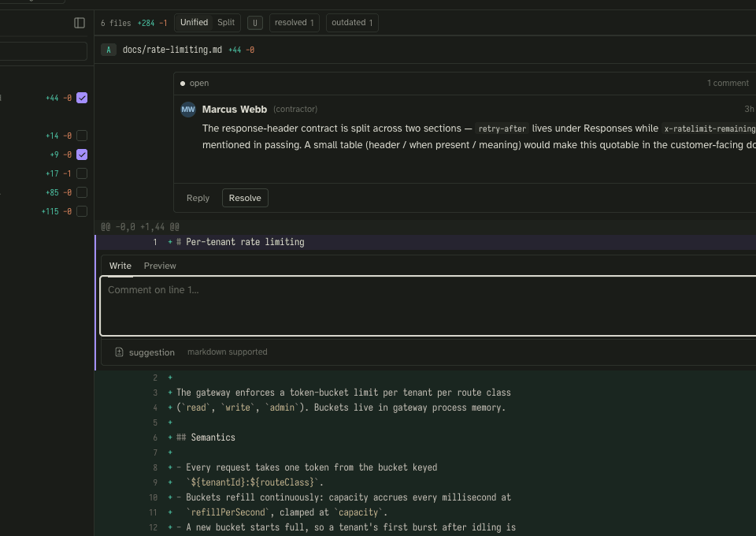Click line number 5 in the diff gutter
The image size is (756, 536).
[155, 422]
